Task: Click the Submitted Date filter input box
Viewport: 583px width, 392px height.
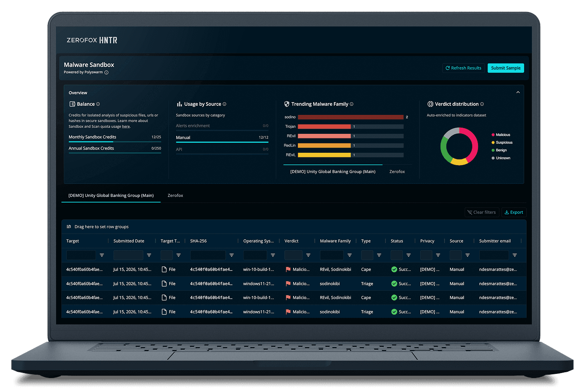Action: coord(128,255)
